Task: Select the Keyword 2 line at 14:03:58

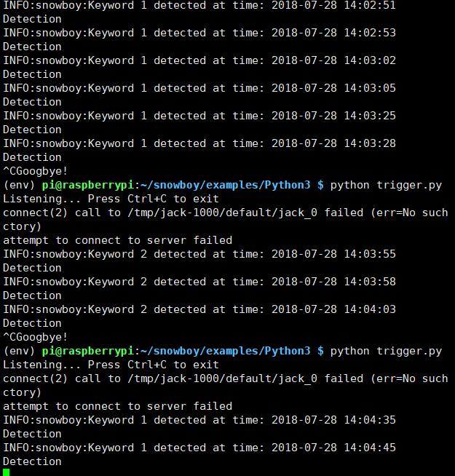Action: pyautogui.click(x=199, y=282)
